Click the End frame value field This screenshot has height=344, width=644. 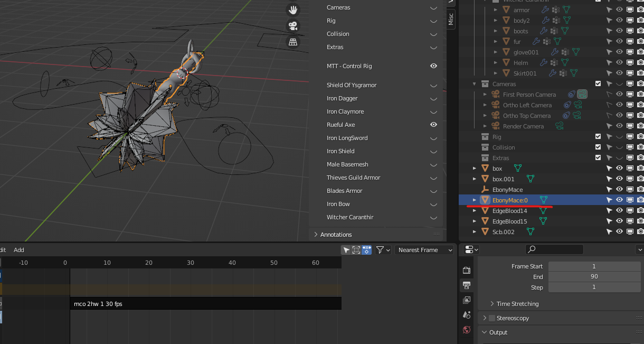pos(594,276)
